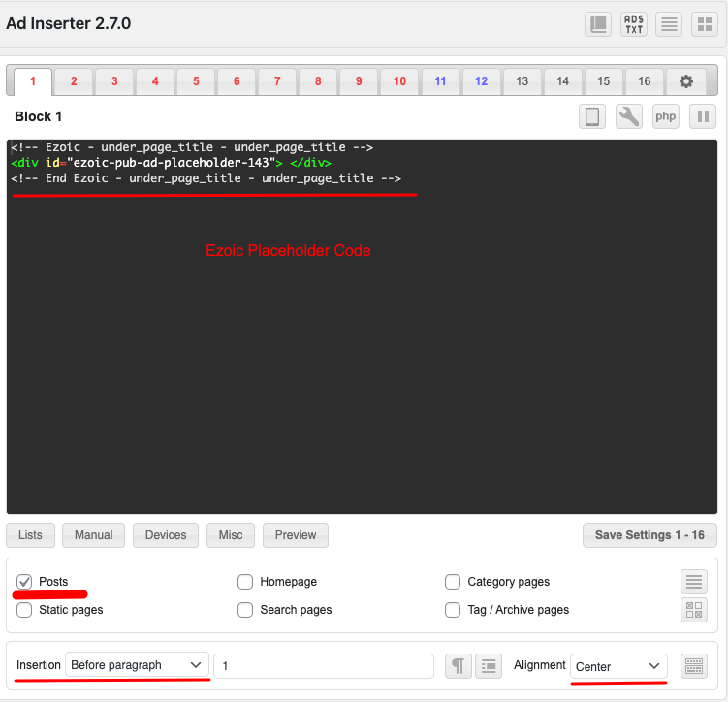Click the ads.txt editor icon
This screenshot has height=702, width=728.
[x=634, y=24]
